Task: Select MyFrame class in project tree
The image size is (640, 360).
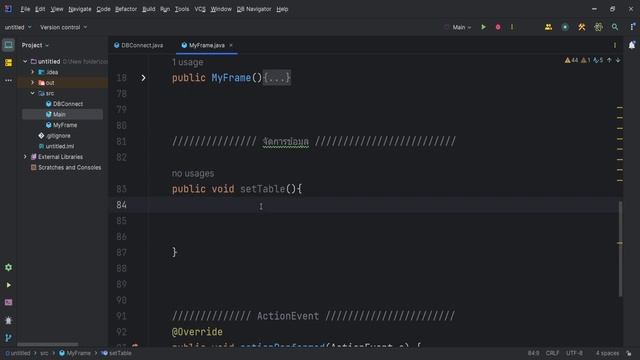Action: 61,125
